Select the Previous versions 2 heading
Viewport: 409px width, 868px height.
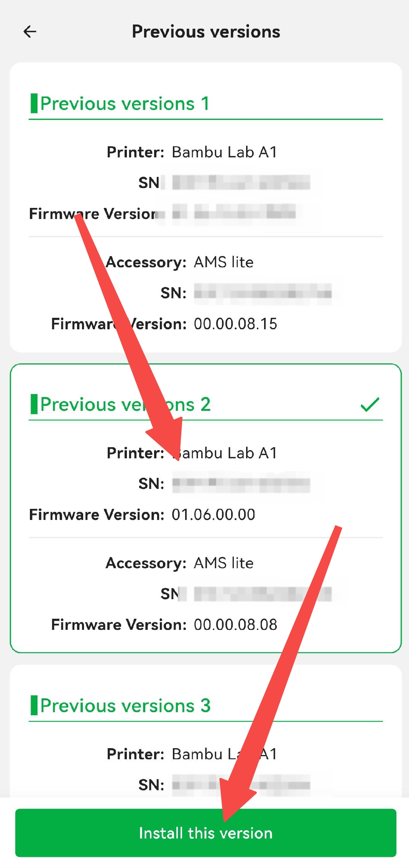click(x=125, y=405)
